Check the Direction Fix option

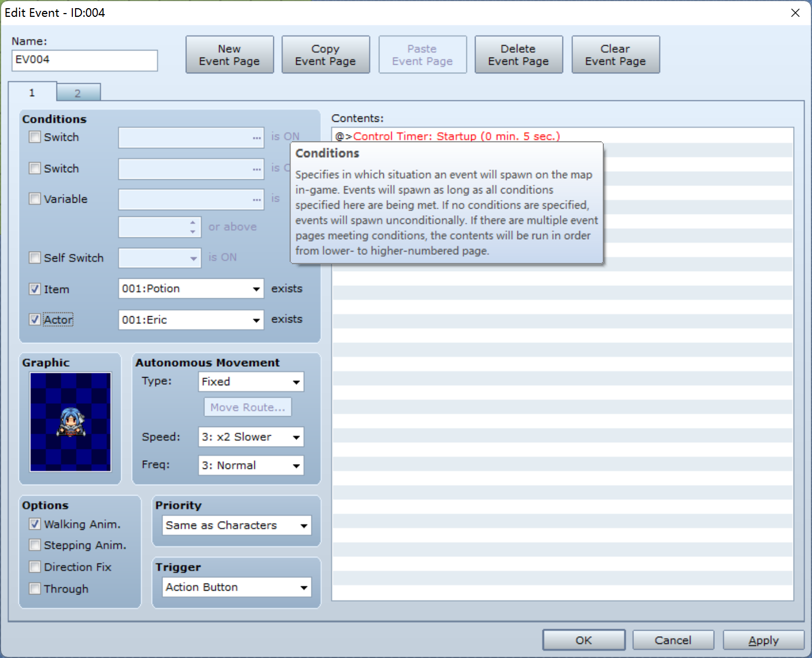pos(35,567)
